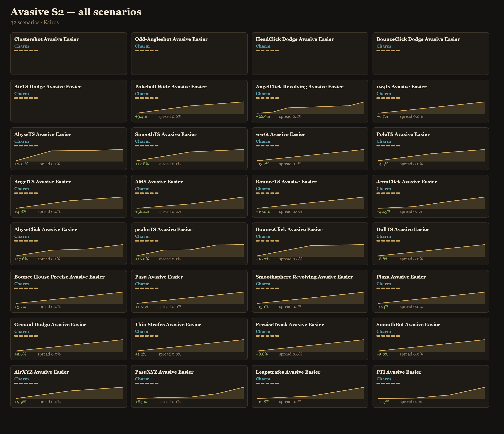The width and height of the screenshot is (504, 434).
Task: Click the +8.6% value on PreciseTrack card
Action: tap(262, 354)
